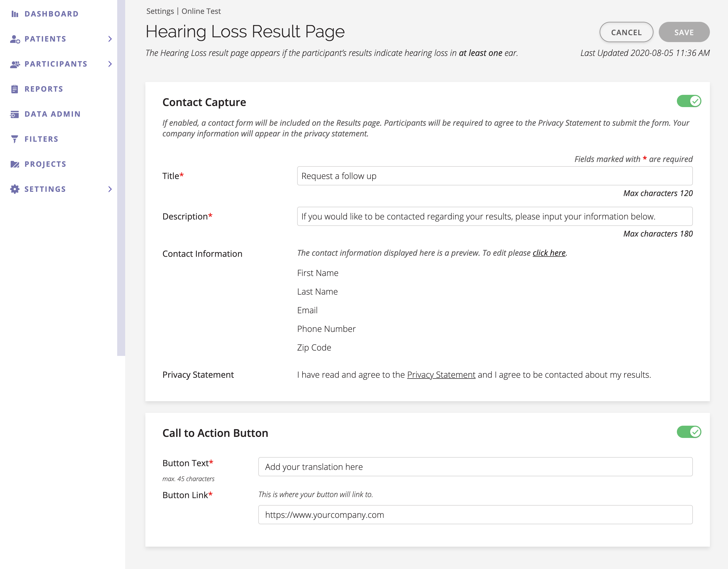Click the 'Last Updated 2020-08-05 11:36 AM' text

coord(645,53)
